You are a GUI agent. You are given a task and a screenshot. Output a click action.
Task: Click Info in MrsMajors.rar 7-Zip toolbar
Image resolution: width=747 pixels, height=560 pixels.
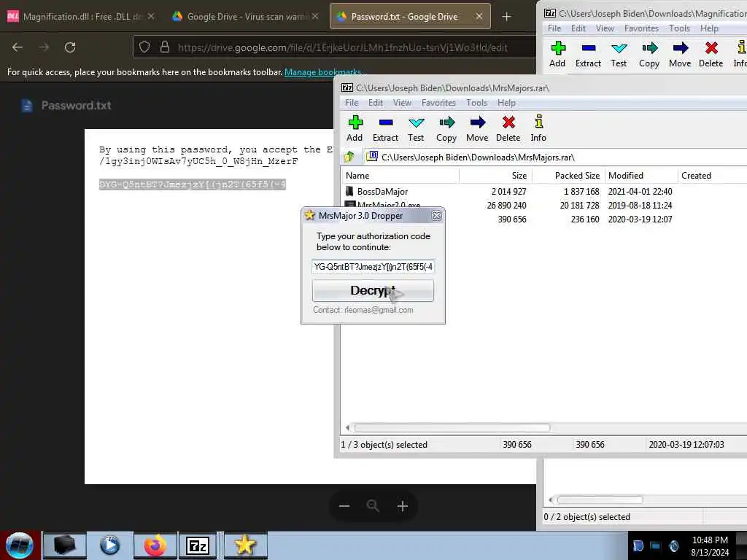538,128
